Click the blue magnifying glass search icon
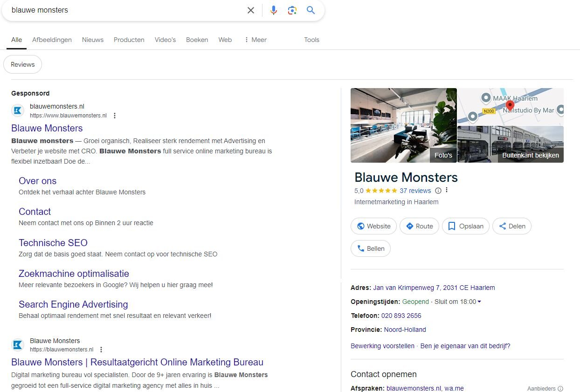This screenshot has width=580, height=392. pyautogui.click(x=311, y=10)
